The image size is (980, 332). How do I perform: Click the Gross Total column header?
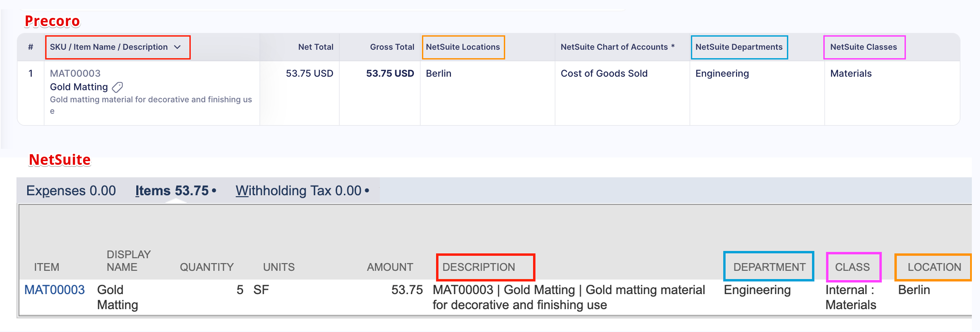coord(391,47)
